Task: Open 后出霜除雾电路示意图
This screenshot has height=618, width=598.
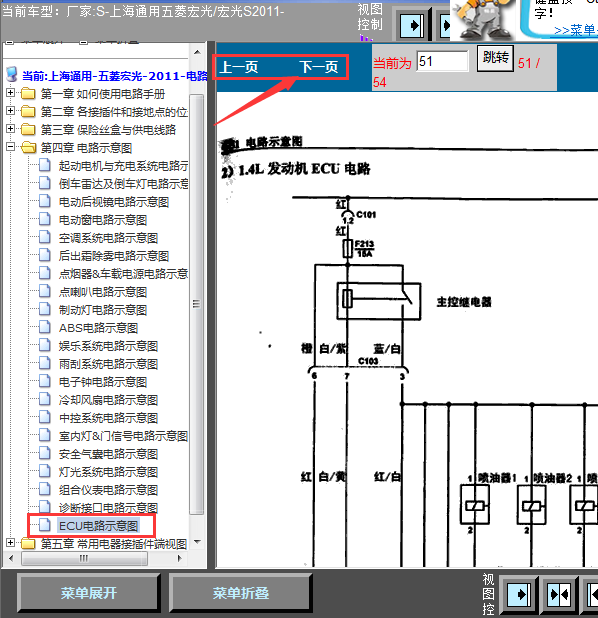Action: coord(114,256)
